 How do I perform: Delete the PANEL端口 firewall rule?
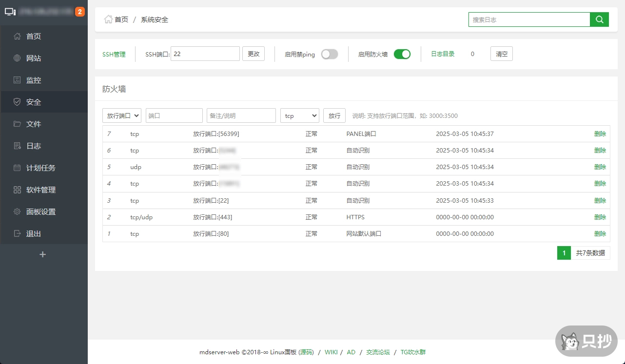click(600, 134)
